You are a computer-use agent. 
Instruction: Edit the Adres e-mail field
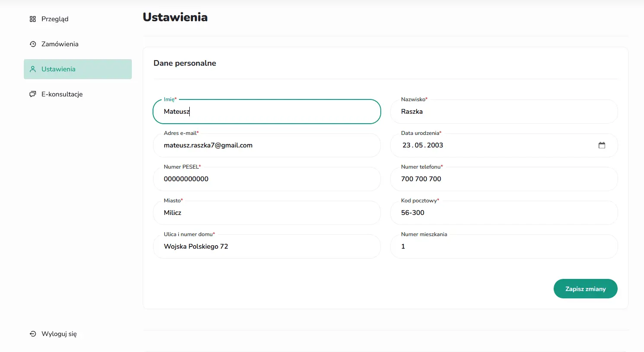267,145
